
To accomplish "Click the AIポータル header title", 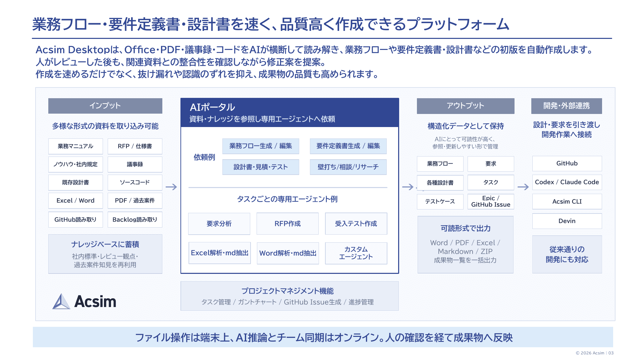I will (212, 107).
